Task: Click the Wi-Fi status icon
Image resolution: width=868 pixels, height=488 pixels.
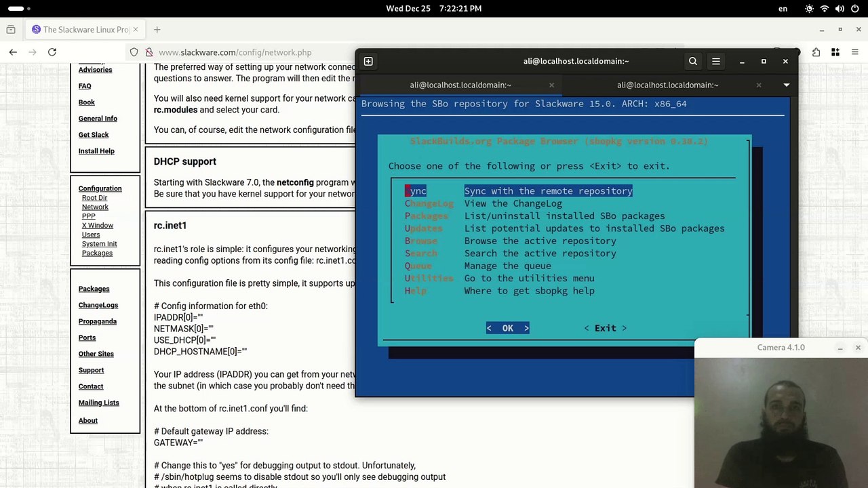Action: click(x=825, y=9)
